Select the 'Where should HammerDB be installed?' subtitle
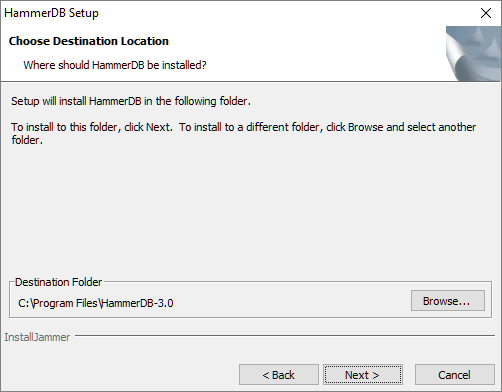502x392 pixels. pyautogui.click(x=115, y=65)
